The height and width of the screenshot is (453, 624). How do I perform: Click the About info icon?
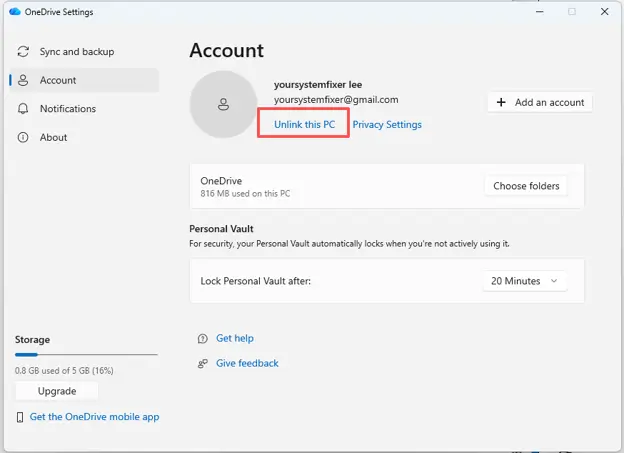[23, 137]
